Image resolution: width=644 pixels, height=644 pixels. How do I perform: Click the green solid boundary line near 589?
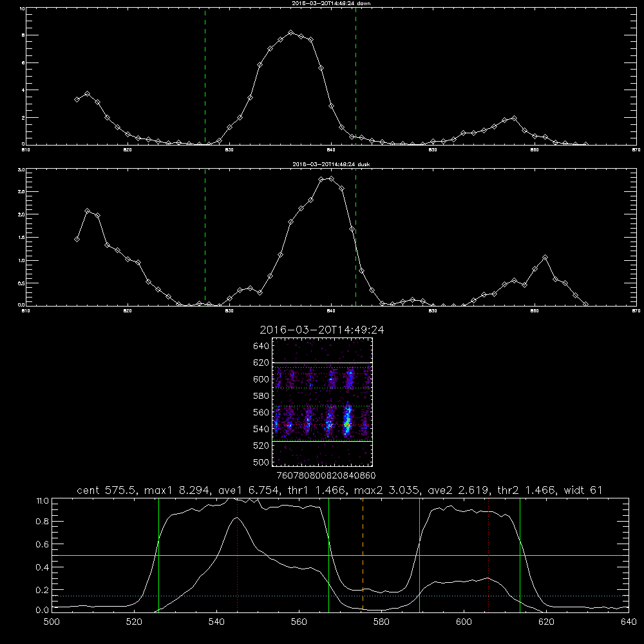(x=419, y=554)
